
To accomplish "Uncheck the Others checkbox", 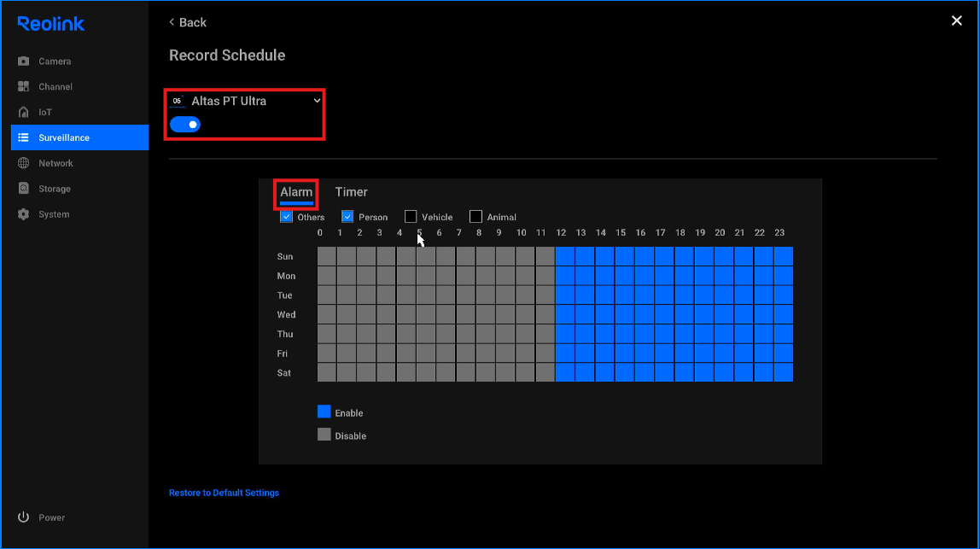I will [x=286, y=217].
